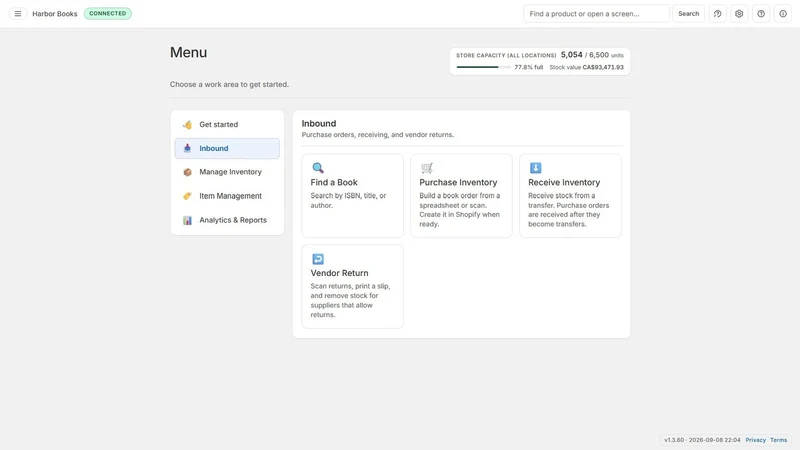Click the 5,054 / 6,500 units value
Viewport: 800px width, 450px height.
592,55
